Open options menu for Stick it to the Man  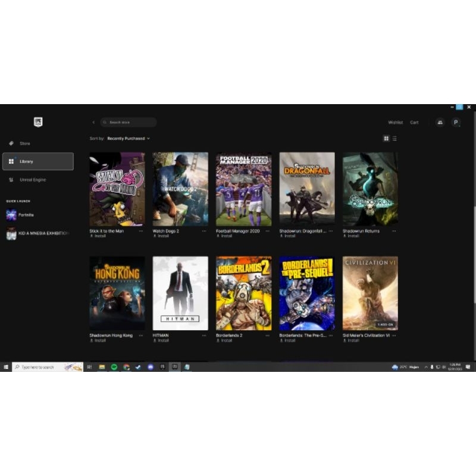click(141, 231)
